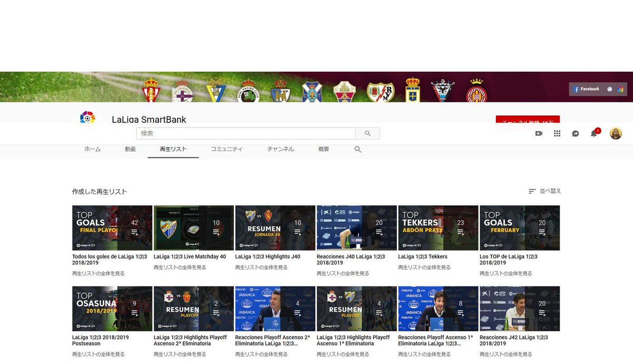Open the YouTube apps grid icon
Image resolution: width=633 pixels, height=364 pixels.
tap(557, 133)
